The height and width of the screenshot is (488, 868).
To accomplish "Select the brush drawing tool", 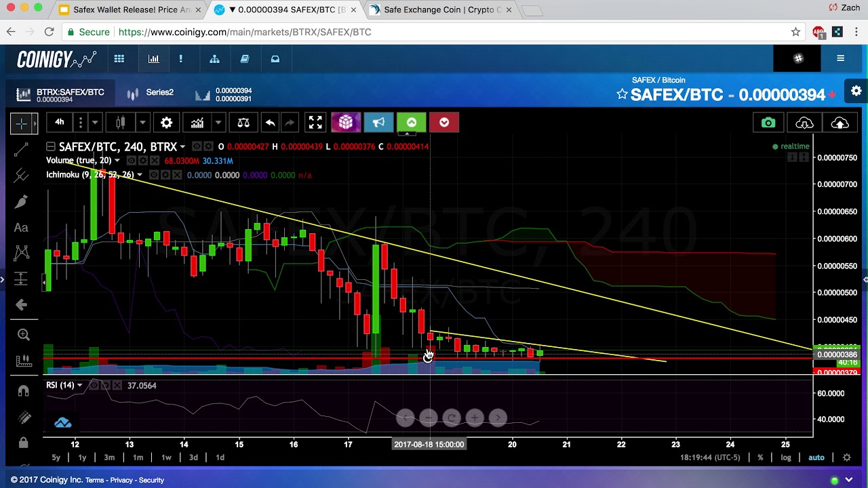I will tap(21, 201).
